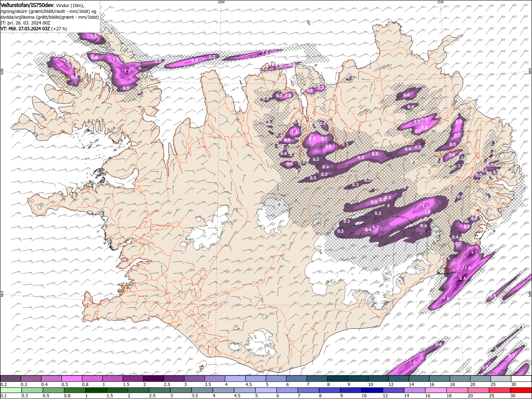This screenshot has width=532, height=399.
Task: Pick top-row grey swatch between 20 and 25
Action: (481, 379)
